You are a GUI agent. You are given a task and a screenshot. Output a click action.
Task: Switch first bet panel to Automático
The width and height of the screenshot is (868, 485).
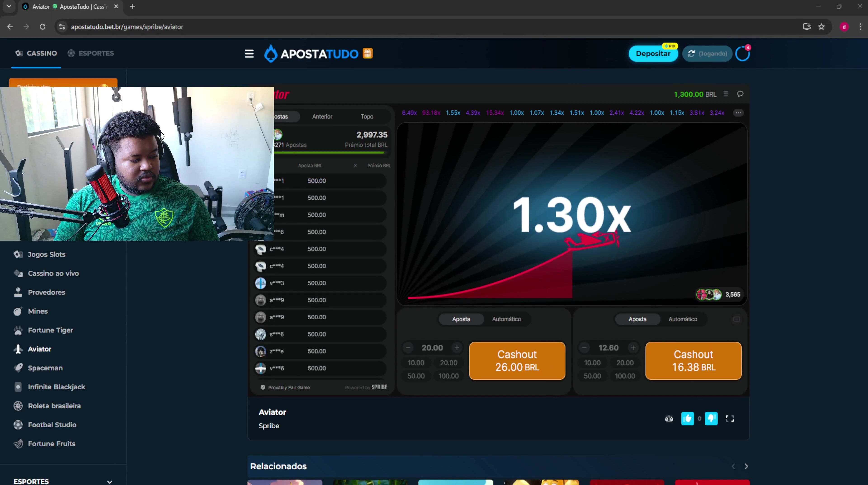(506, 319)
